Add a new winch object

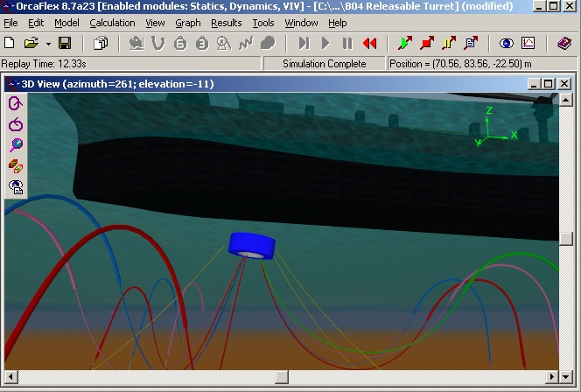[224, 44]
